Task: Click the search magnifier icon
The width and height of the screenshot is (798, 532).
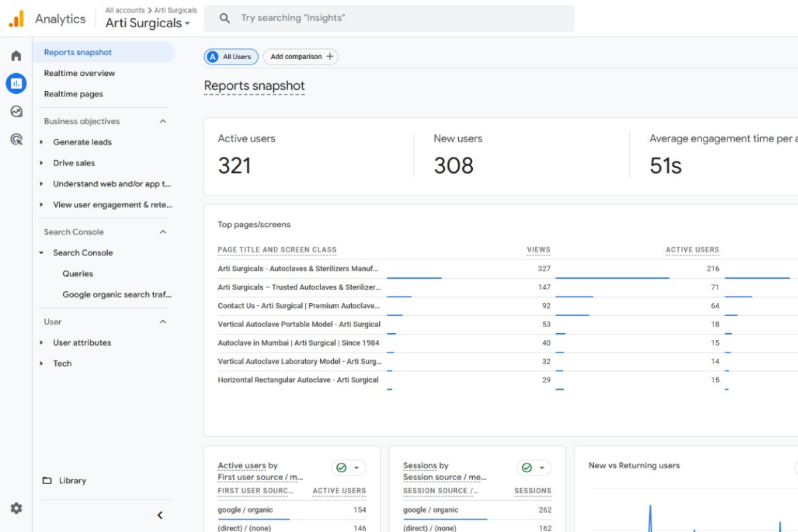Action: 225,19
